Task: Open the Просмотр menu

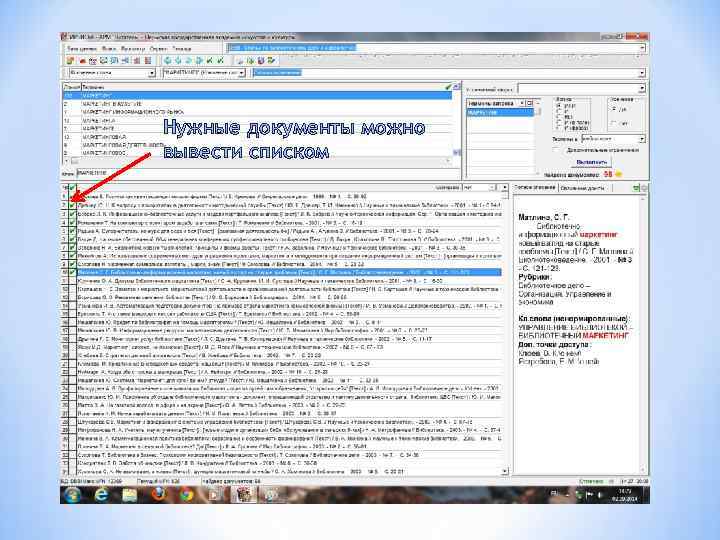Action: tap(133, 49)
